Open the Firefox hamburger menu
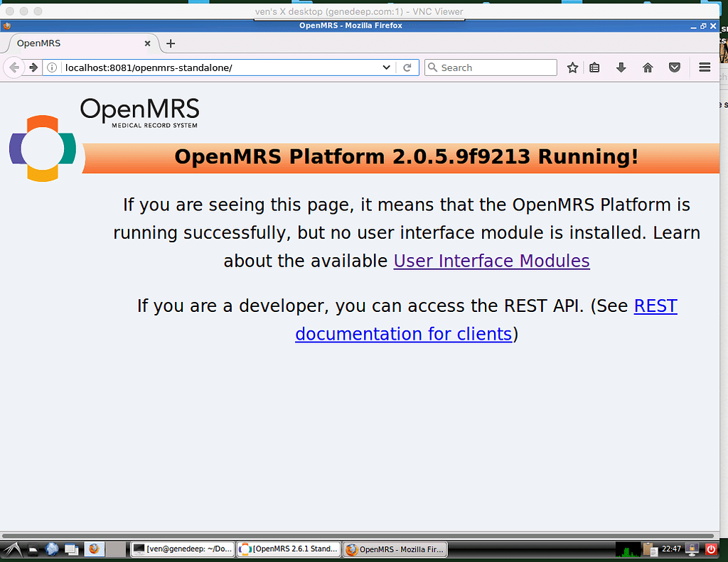728x562 pixels. 705,67
